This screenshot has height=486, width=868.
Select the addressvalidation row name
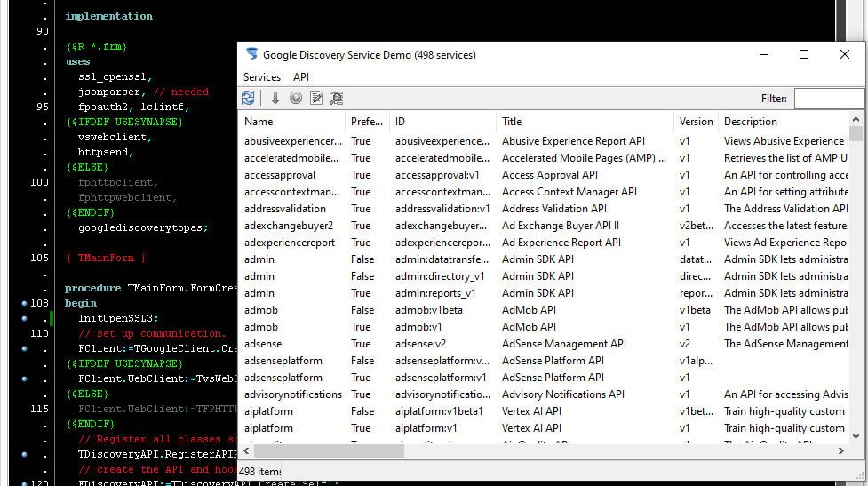tap(285, 209)
